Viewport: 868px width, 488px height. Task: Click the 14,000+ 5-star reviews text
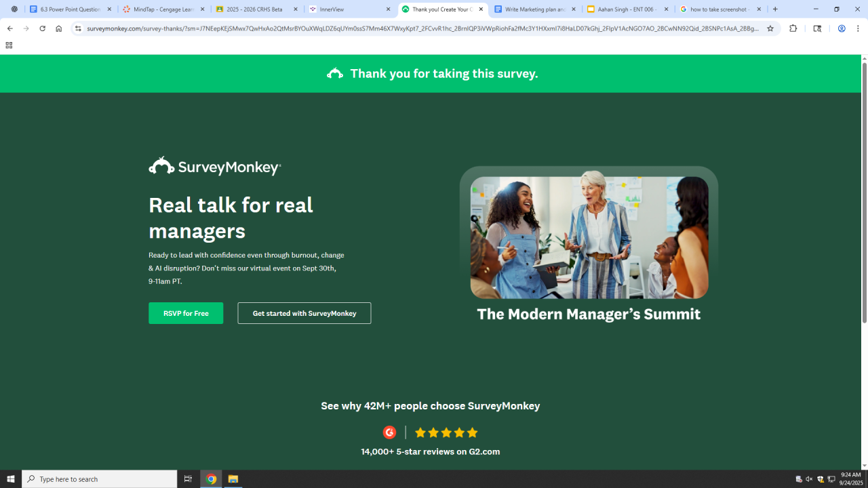pyautogui.click(x=431, y=451)
